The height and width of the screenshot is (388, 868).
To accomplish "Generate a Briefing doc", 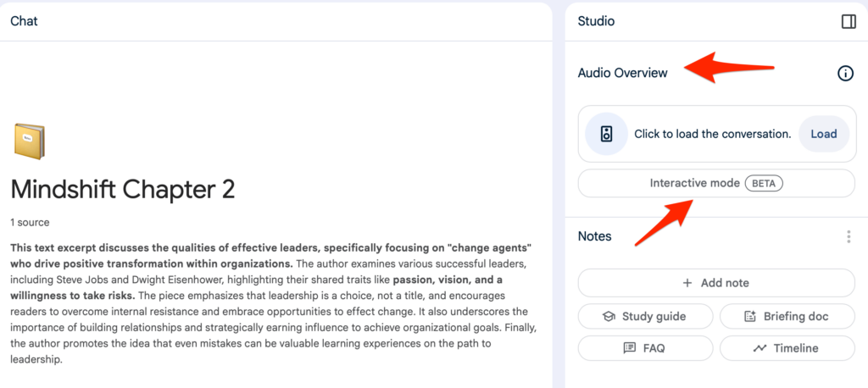I will click(787, 317).
